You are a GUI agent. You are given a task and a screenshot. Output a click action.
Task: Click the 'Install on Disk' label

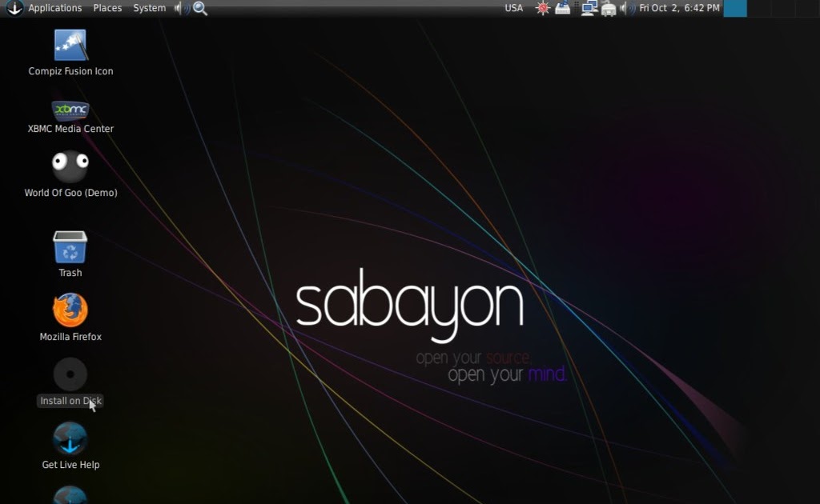70,401
